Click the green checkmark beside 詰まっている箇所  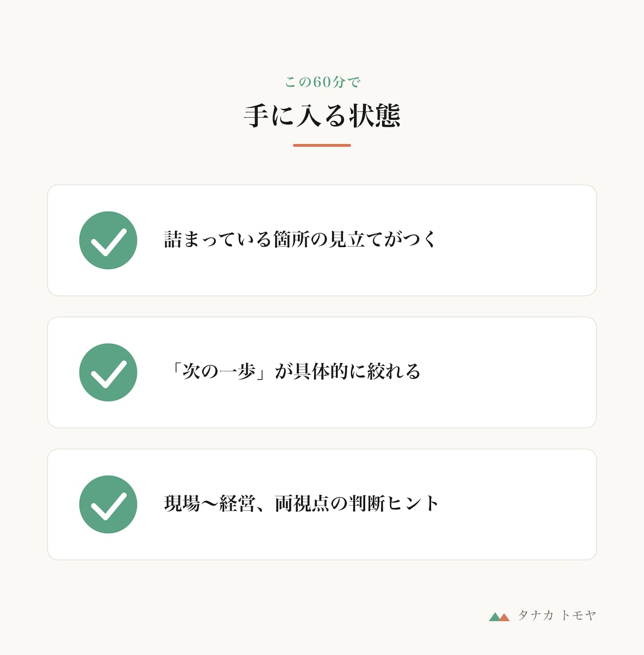(108, 240)
